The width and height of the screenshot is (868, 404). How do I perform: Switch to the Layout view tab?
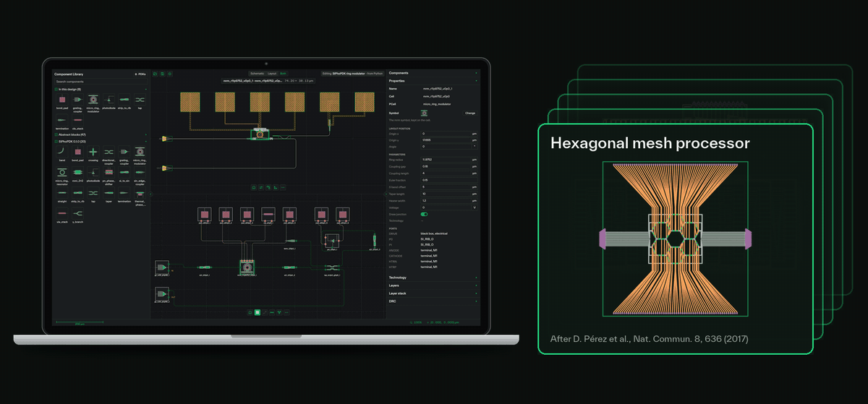pos(272,74)
